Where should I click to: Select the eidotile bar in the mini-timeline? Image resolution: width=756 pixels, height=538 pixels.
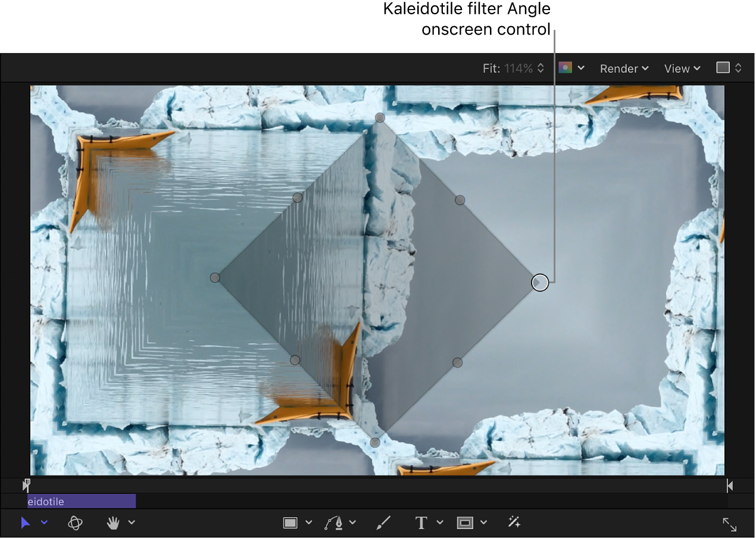pos(80,502)
